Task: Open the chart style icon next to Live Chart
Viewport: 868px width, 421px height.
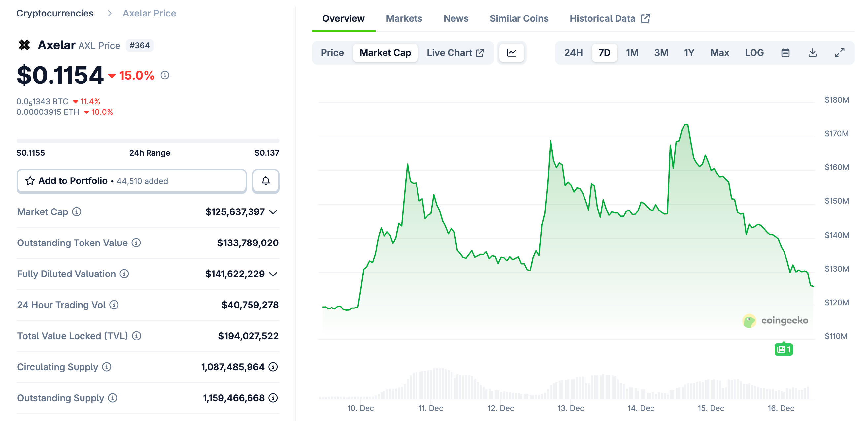Action: (x=511, y=52)
